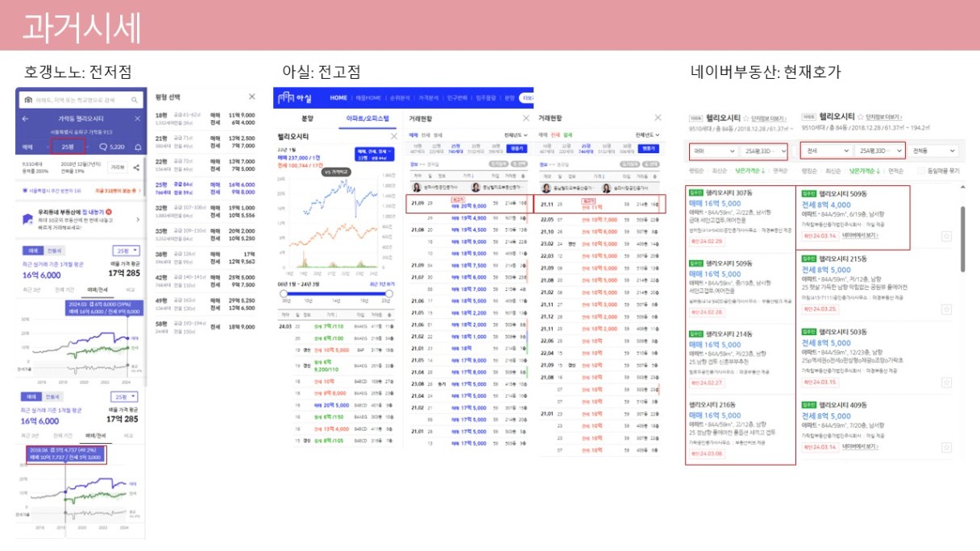Click the 최근 1년 보기 link
Screen dimensions: 980x551
(381, 284)
